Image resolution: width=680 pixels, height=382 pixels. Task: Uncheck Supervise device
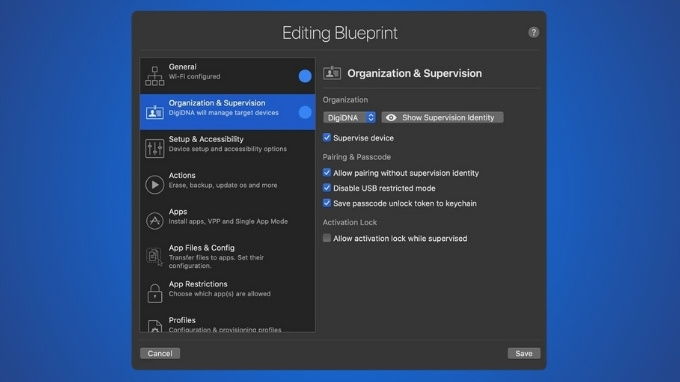point(327,137)
